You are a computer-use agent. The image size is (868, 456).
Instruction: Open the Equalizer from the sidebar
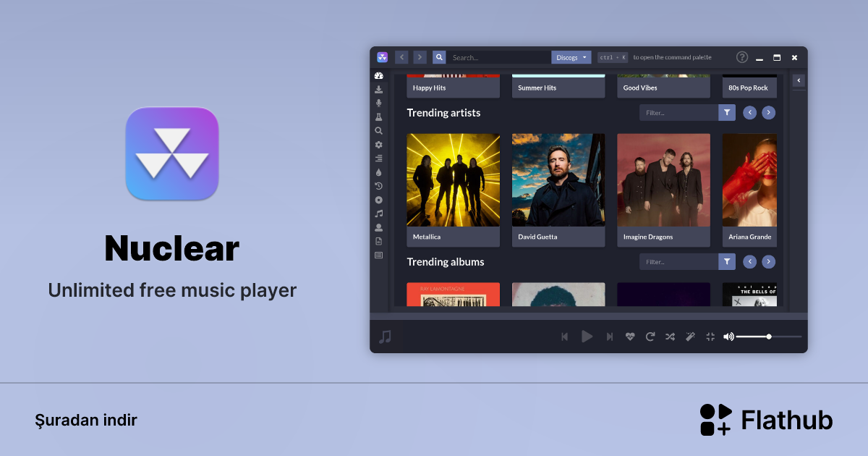click(378, 158)
